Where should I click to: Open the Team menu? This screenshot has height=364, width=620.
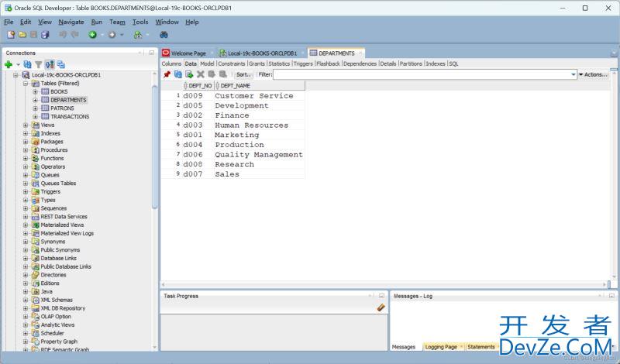pos(117,22)
